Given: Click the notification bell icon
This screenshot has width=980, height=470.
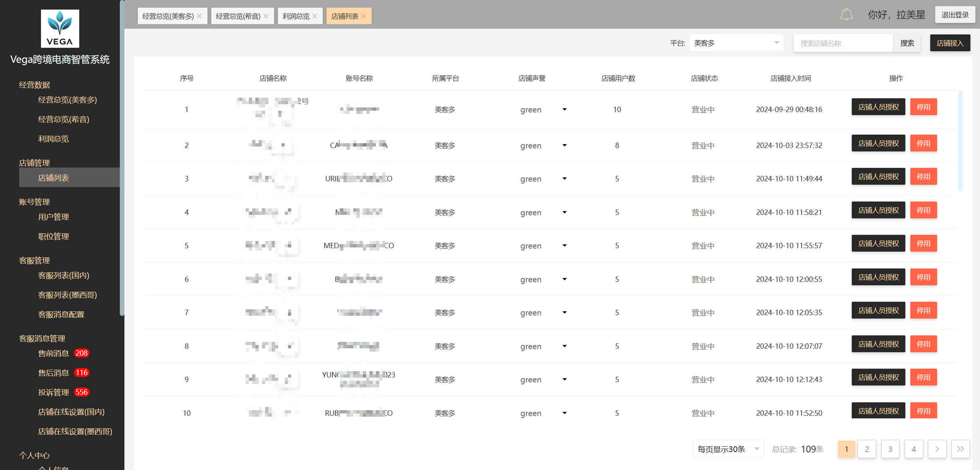Looking at the screenshot, I should click(846, 15).
